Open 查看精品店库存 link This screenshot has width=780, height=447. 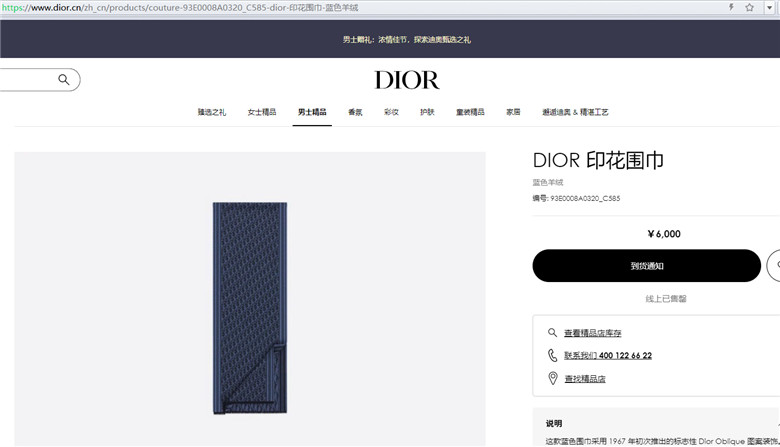(x=592, y=333)
